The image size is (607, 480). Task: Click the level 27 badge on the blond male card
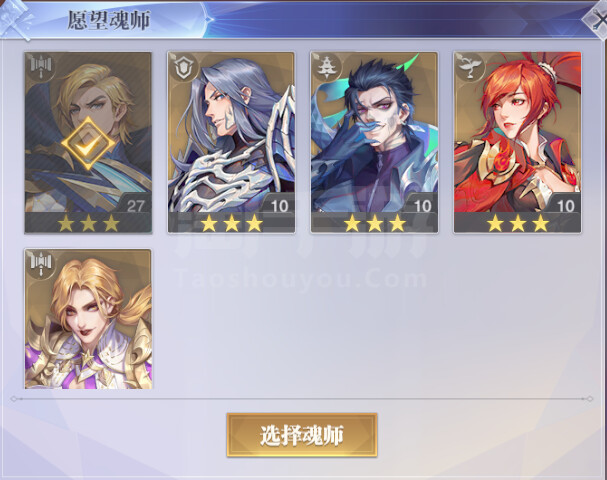[x=135, y=206]
